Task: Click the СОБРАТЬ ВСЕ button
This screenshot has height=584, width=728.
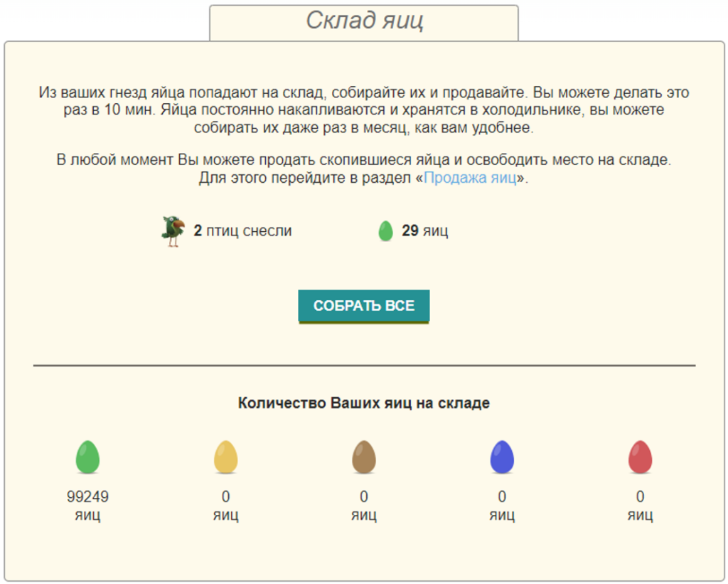Action: tap(363, 306)
